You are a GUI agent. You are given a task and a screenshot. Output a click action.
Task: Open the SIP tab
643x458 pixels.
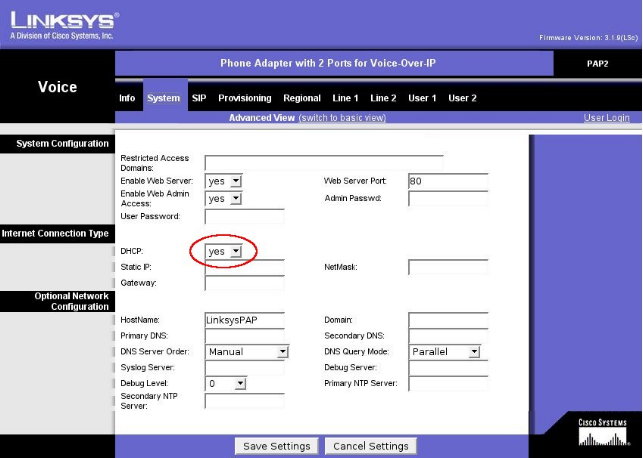[x=199, y=98]
